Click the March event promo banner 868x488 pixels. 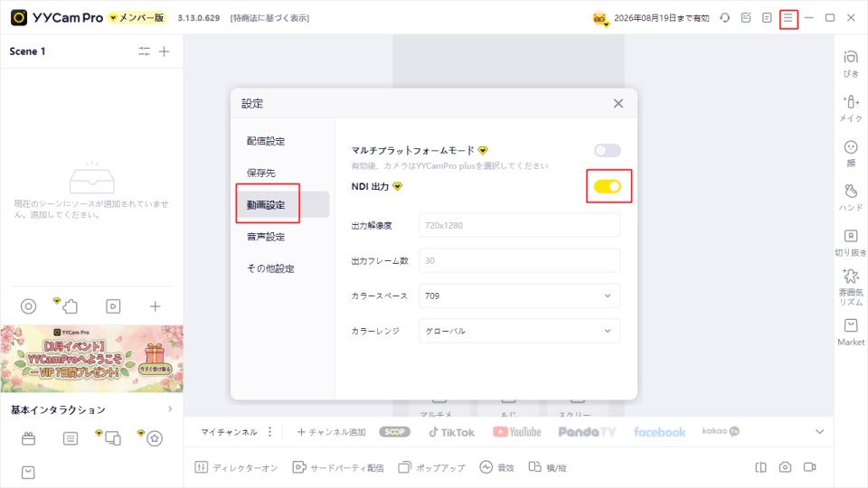pos(91,359)
